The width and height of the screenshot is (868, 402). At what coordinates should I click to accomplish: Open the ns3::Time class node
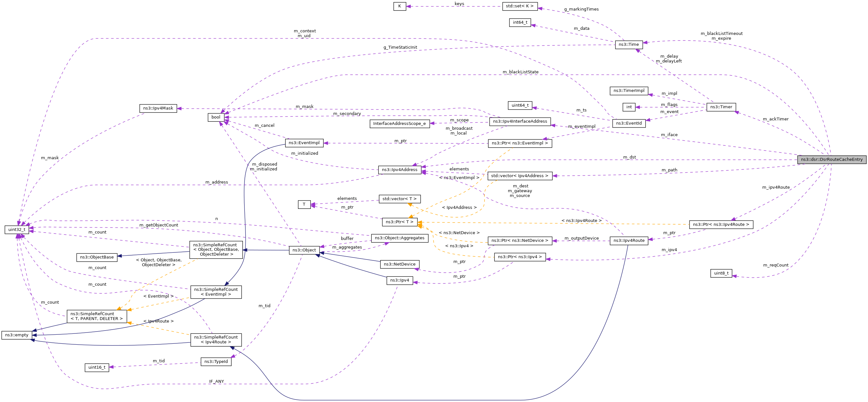click(x=629, y=45)
